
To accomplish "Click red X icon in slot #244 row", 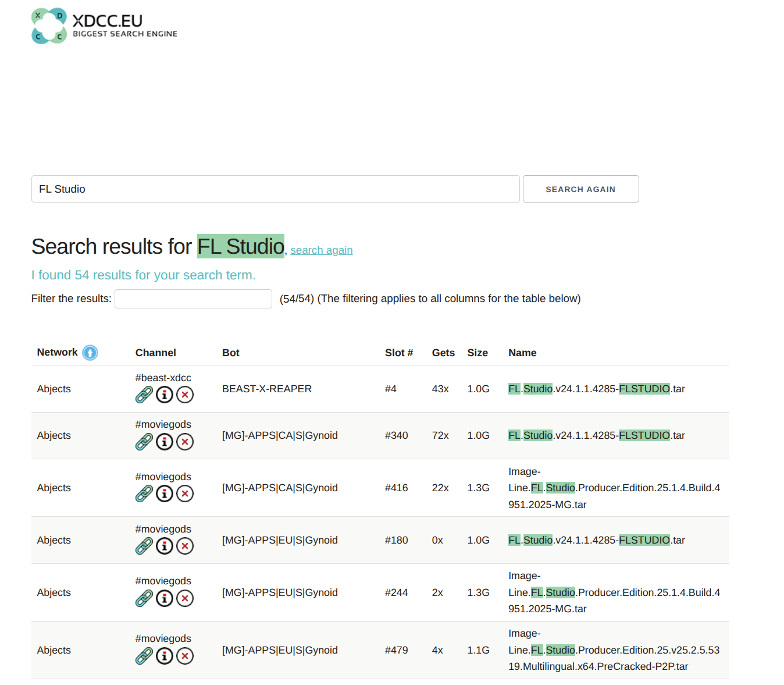I will [x=185, y=598].
